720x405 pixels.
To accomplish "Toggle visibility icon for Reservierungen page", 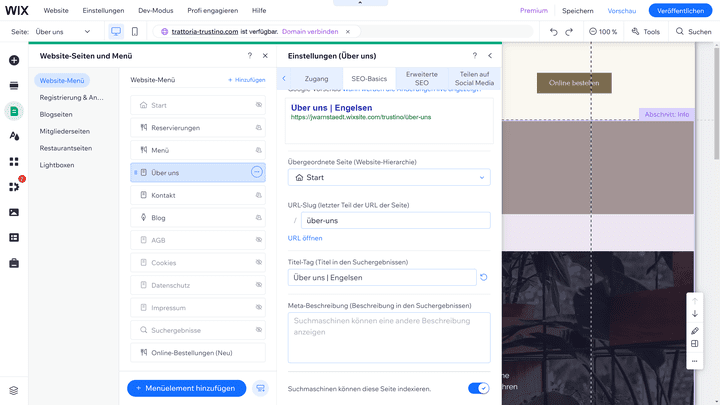I will coord(257,128).
